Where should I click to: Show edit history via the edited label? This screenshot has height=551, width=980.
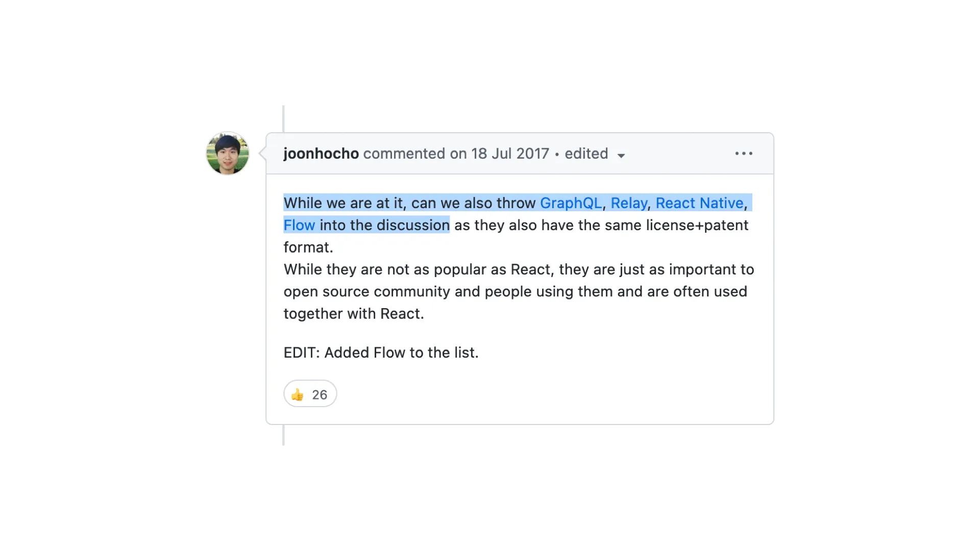(586, 154)
